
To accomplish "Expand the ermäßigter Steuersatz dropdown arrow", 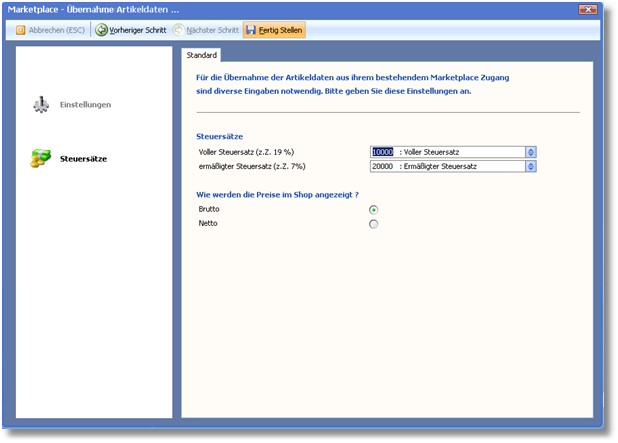I will (x=531, y=167).
